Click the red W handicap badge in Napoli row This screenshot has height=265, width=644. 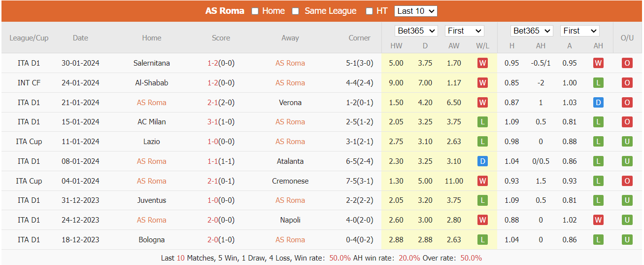[x=598, y=220]
